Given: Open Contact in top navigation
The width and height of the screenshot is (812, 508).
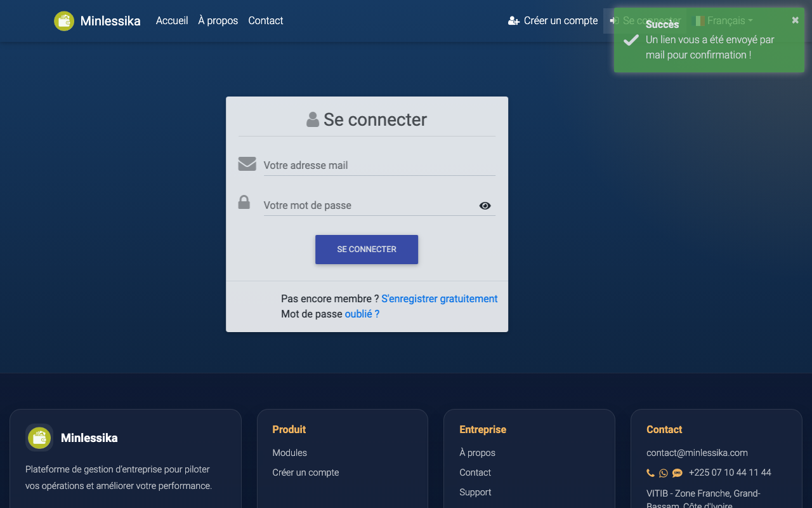Looking at the screenshot, I should point(266,21).
